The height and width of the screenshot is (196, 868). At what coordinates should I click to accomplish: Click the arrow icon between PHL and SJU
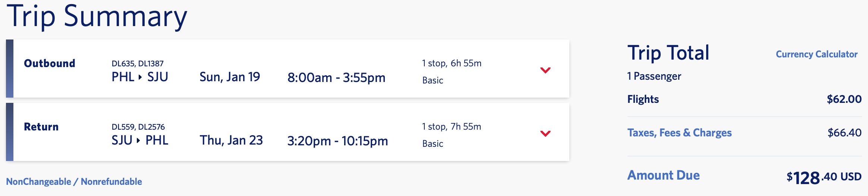[140, 77]
